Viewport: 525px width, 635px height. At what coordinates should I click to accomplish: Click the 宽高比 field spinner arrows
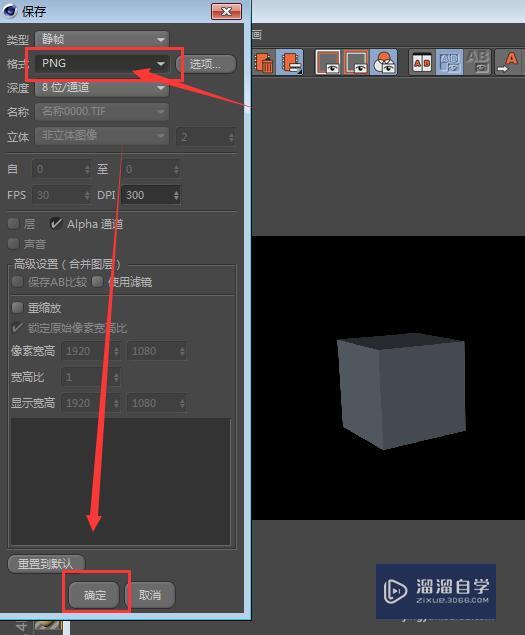coord(117,377)
